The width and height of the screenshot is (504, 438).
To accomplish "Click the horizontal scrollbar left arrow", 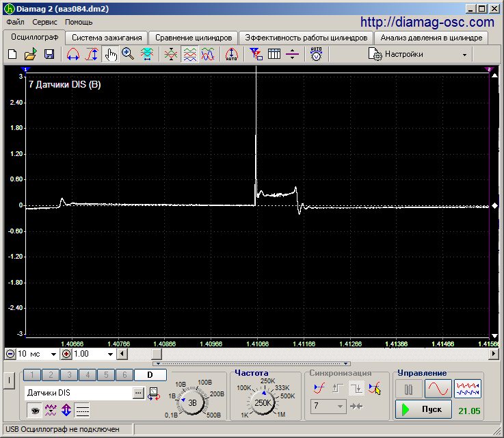I will point(122,354).
